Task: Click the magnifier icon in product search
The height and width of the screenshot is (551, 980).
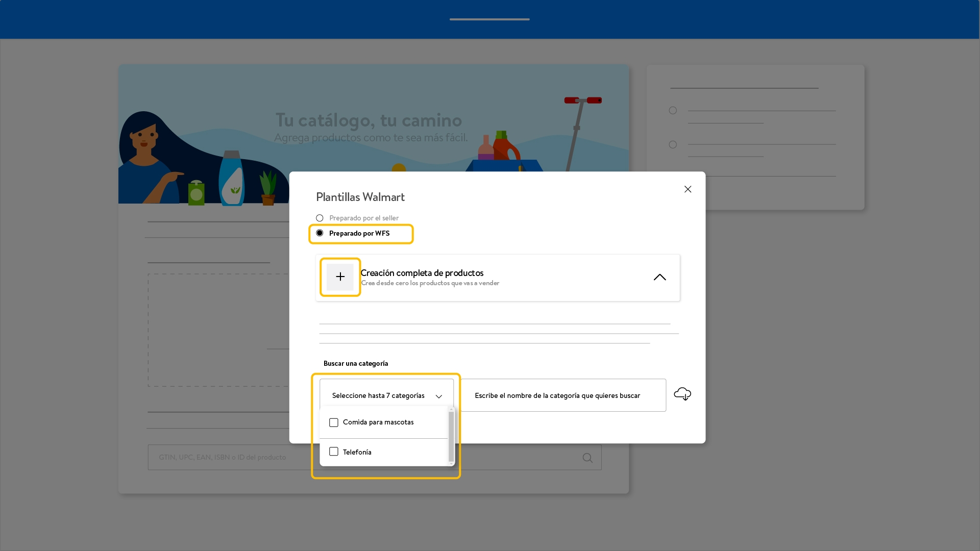Action: [x=587, y=458]
